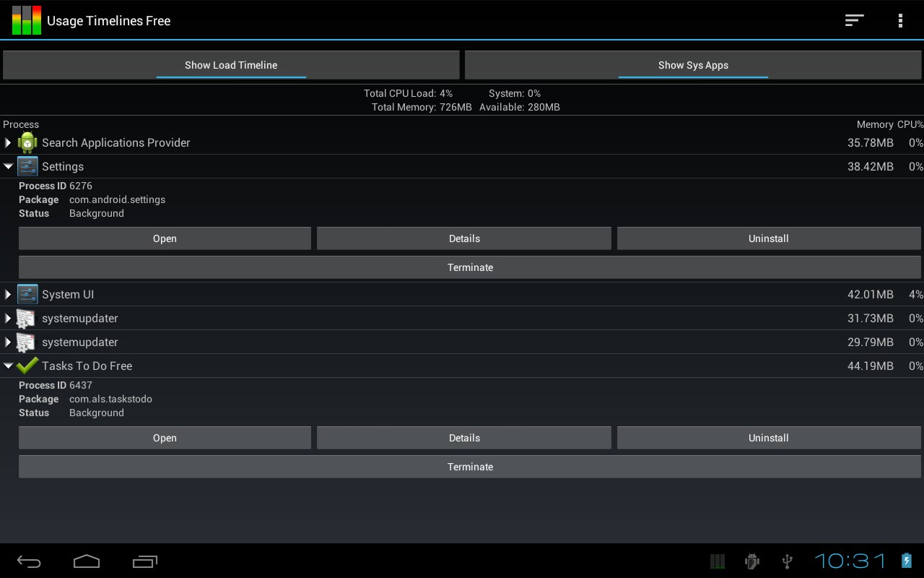Open the sort icon in the action bar
The height and width of the screenshot is (578, 924).
(x=855, y=20)
